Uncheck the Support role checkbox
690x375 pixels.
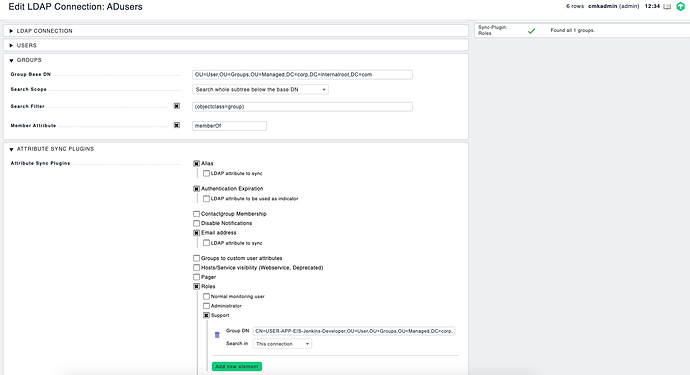click(206, 316)
